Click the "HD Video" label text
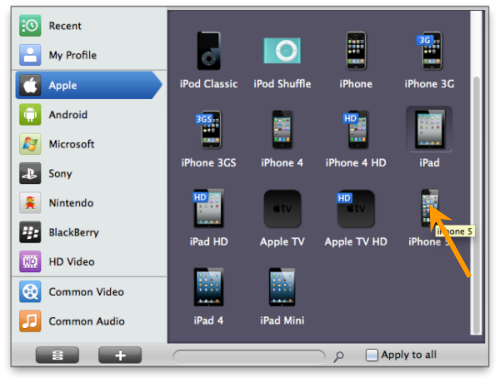The height and width of the screenshot is (382, 500). click(x=72, y=262)
